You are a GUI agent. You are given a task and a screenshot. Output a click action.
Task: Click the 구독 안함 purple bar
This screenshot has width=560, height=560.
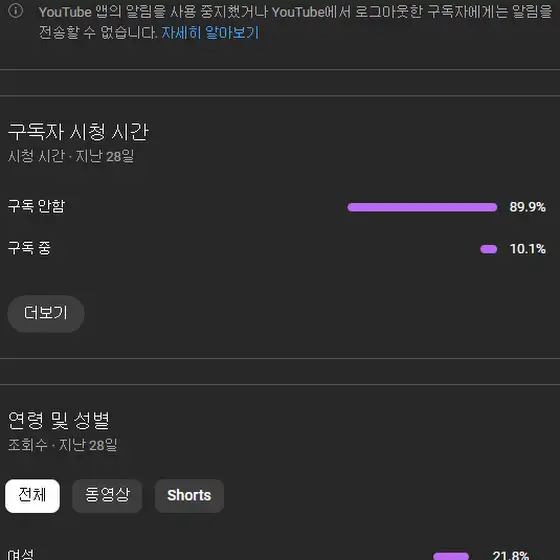[x=422, y=207]
